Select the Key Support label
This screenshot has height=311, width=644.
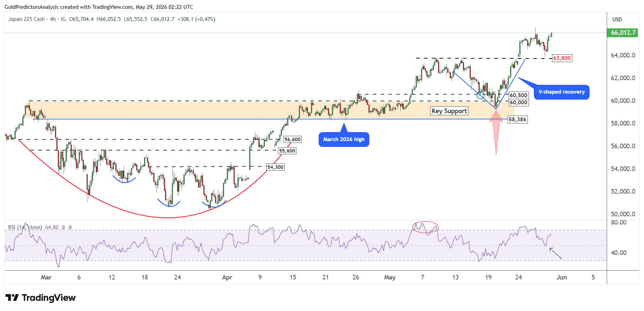(x=449, y=111)
